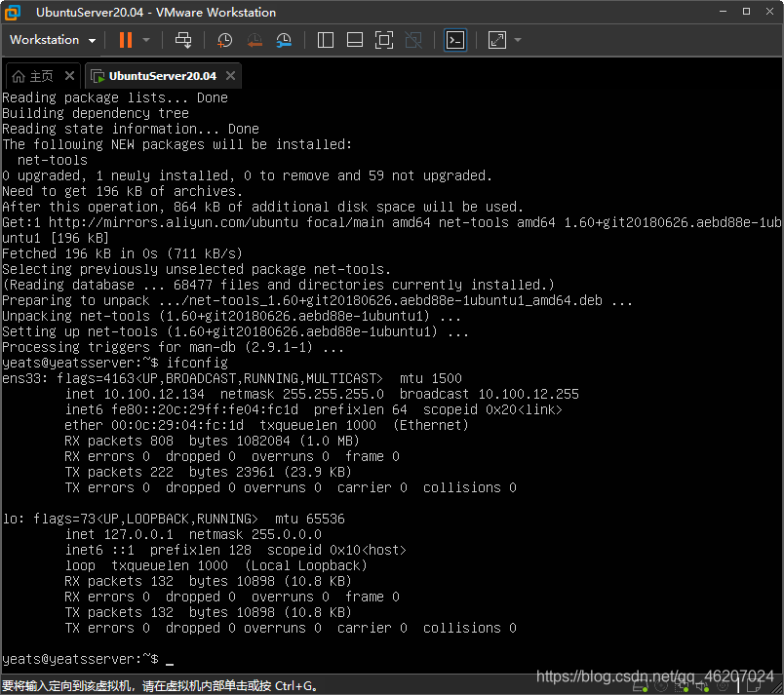
Task: Click 'mtu 65536' on loopback line
Action: click(309, 519)
